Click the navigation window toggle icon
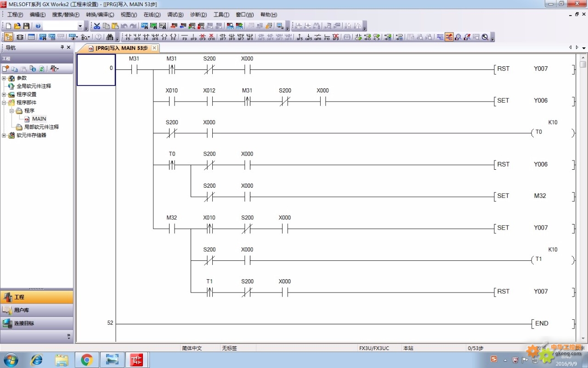588x368 pixels. 9,37
